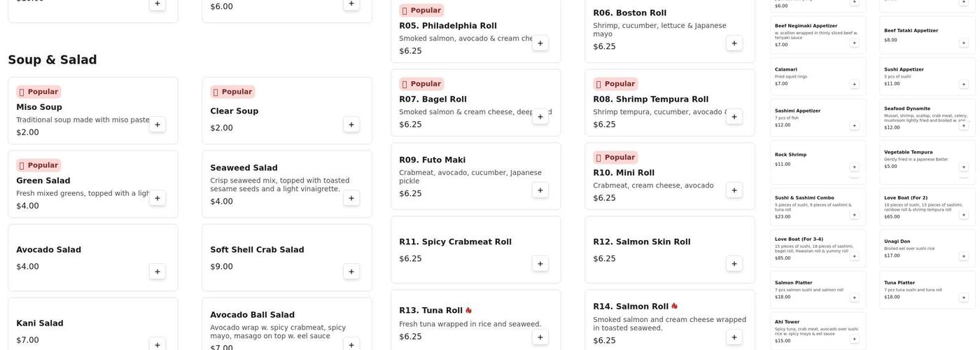Add R05 Philadelphia Roll to cart
Viewport: 980px width, 350px height.
(540, 43)
